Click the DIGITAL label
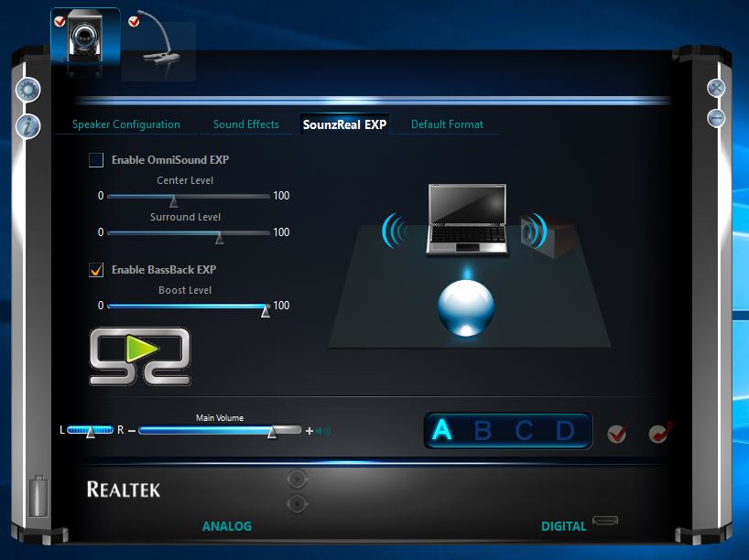Viewport: 749px width, 560px height. coord(564,526)
